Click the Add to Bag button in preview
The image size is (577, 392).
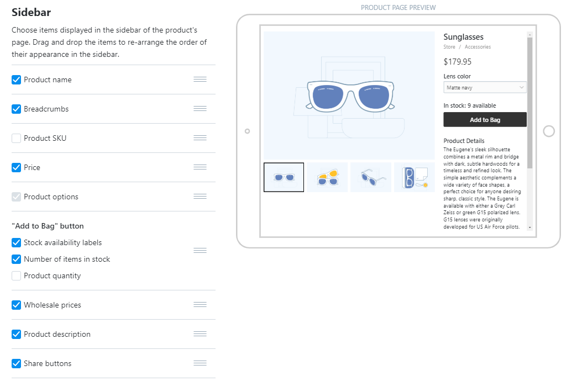(x=485, y=120)
